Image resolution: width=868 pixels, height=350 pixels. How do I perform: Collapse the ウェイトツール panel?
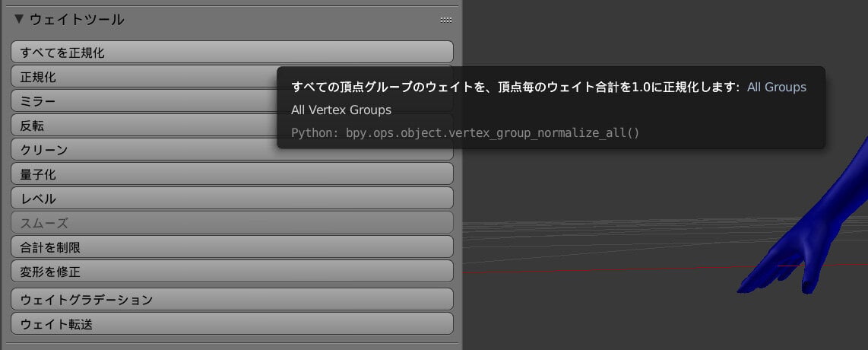tap(19, 19)
